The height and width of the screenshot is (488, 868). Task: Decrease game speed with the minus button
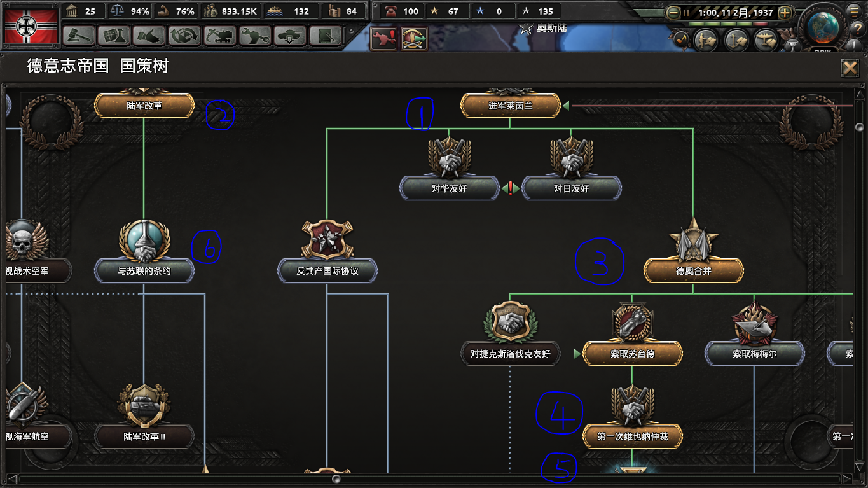coord(673,12)
